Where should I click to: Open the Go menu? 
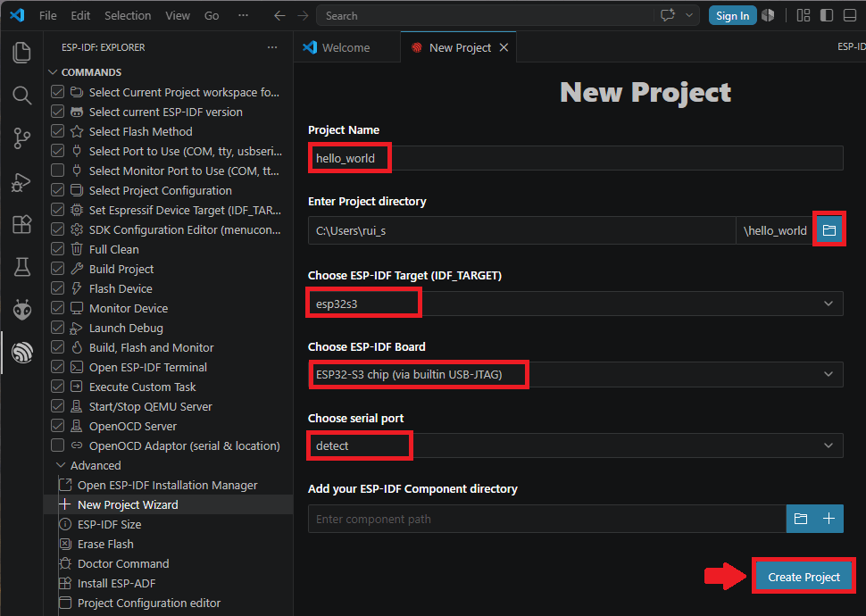pyautogui.click(x=212, y=15)
